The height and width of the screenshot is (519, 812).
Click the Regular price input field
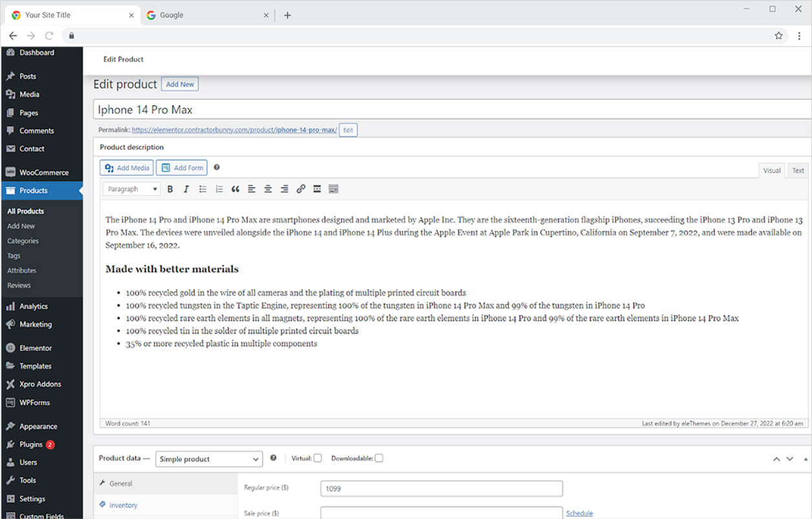click(441, 489)
